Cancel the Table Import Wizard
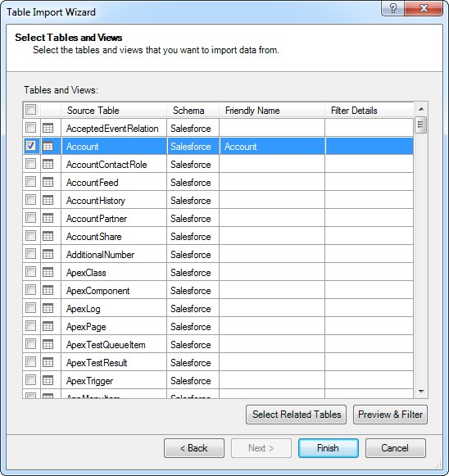 395,448
